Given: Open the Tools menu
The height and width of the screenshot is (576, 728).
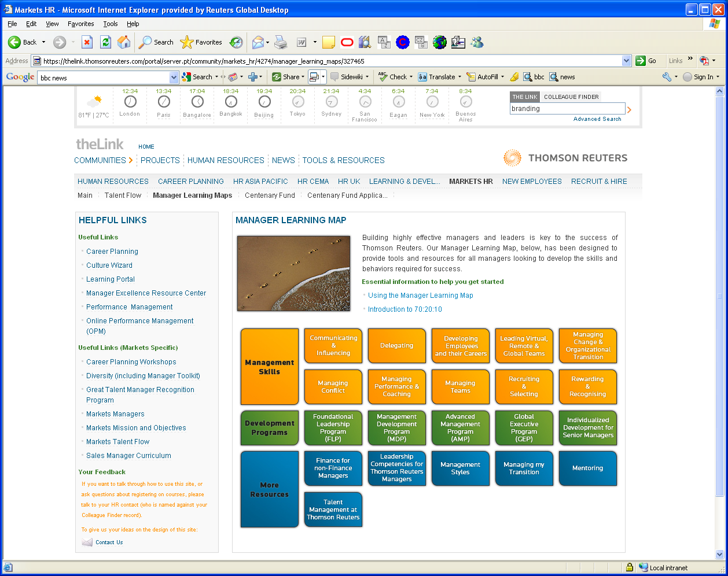Looking at the screenshot, I should (x=111, y=24).
